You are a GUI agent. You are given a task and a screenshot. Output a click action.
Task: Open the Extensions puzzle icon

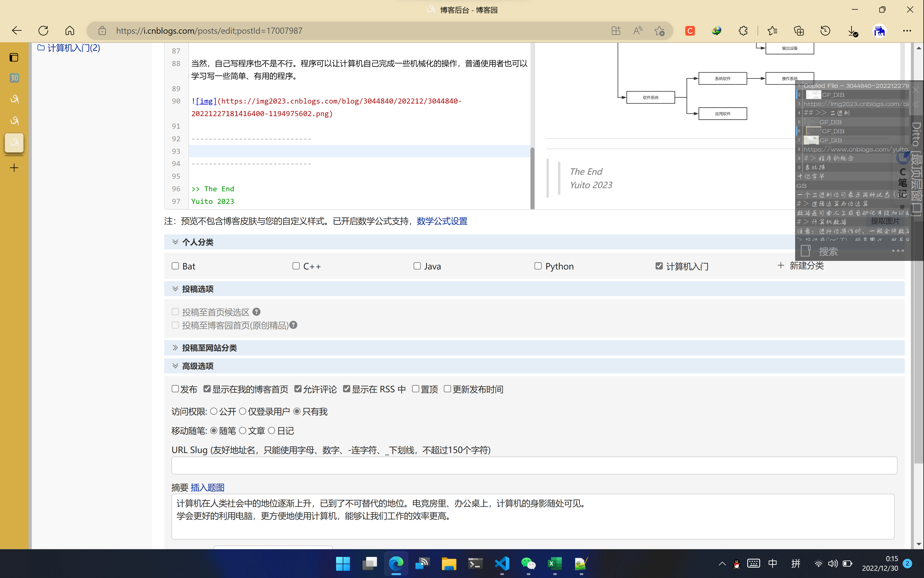tap(743, 31)
